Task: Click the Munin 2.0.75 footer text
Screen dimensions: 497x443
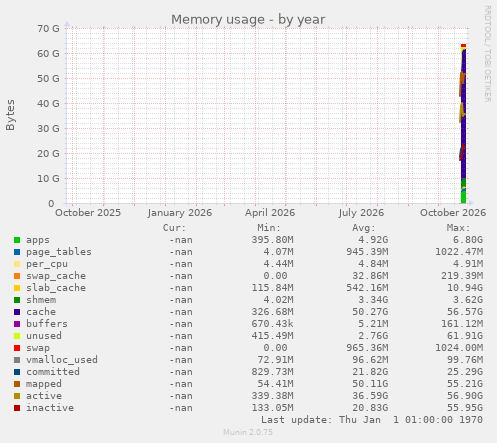Action: point(248,432)
